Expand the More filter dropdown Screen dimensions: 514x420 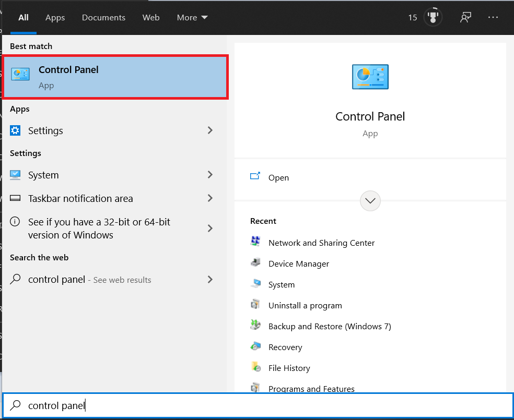click(192, 17)
